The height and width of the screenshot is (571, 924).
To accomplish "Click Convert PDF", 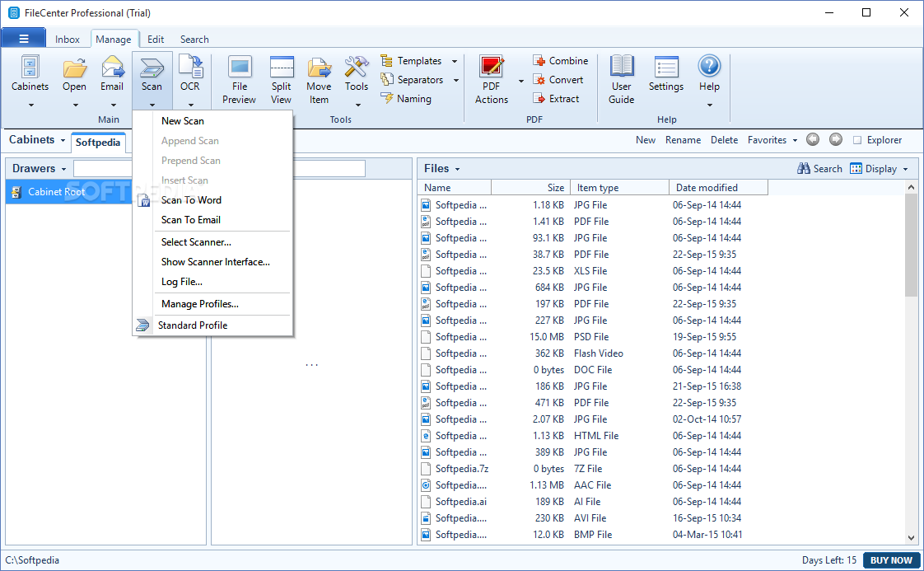I will (x=558, y=80).
